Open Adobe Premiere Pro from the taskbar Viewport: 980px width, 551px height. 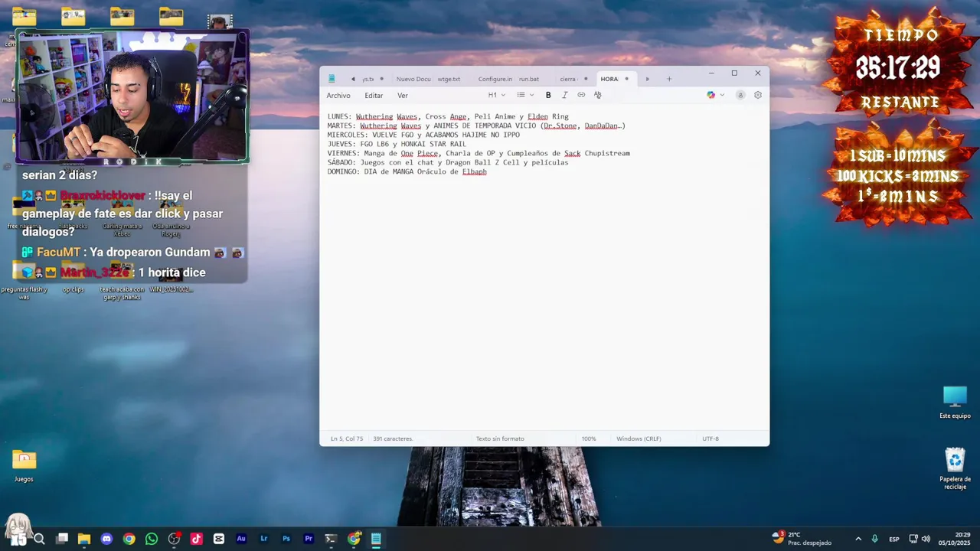pos(309,539)
